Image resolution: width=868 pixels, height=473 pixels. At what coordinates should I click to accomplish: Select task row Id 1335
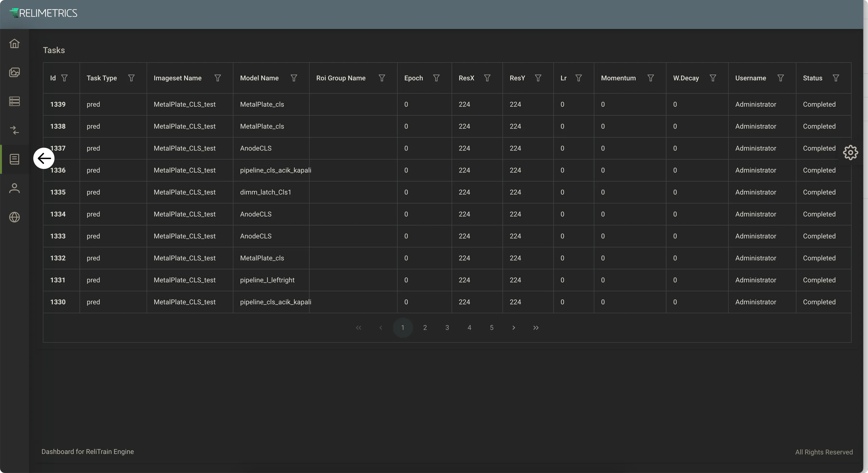pyautogui.click(x=447, y=192)
